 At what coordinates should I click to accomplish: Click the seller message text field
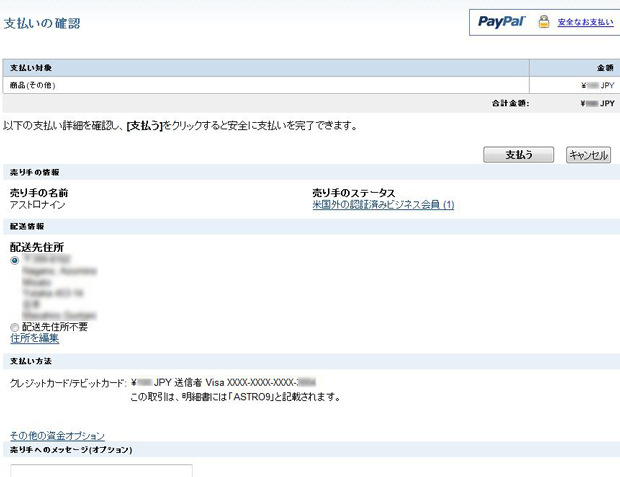coord(101,471)
